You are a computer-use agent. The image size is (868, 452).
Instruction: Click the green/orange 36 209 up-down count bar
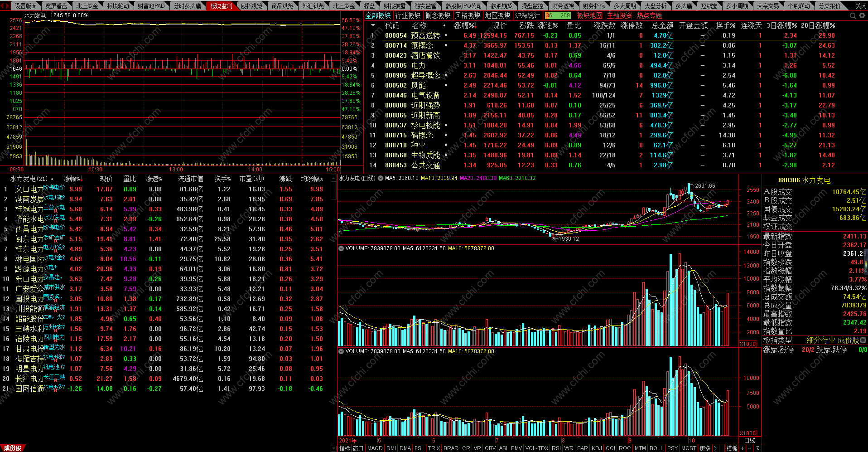tap(558, 15)
